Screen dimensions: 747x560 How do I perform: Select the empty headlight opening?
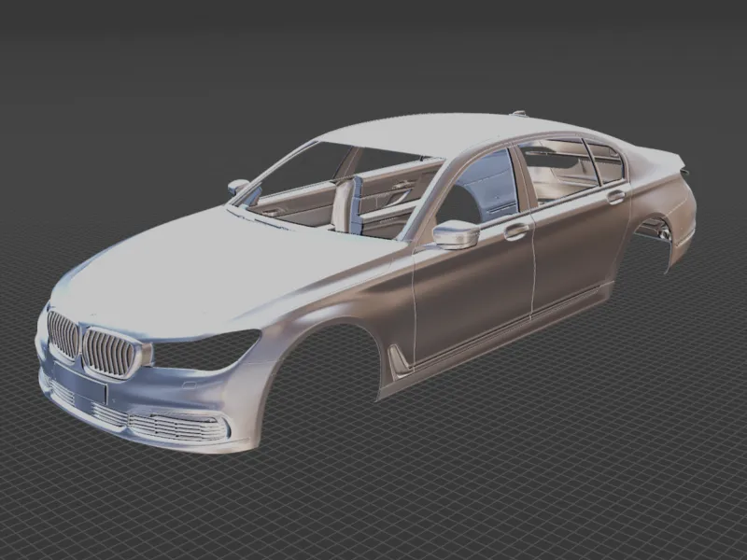point(205,349)
